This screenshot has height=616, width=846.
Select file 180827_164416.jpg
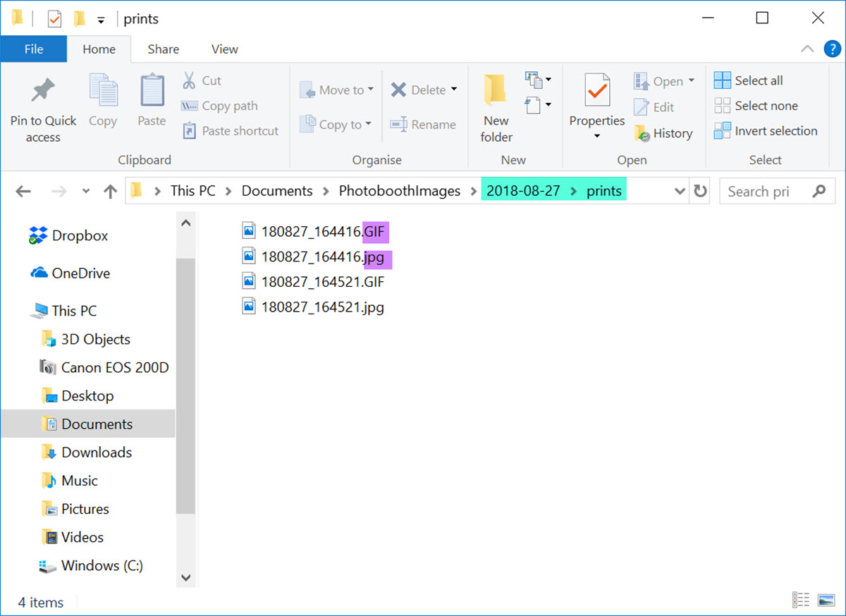[314, 257]
